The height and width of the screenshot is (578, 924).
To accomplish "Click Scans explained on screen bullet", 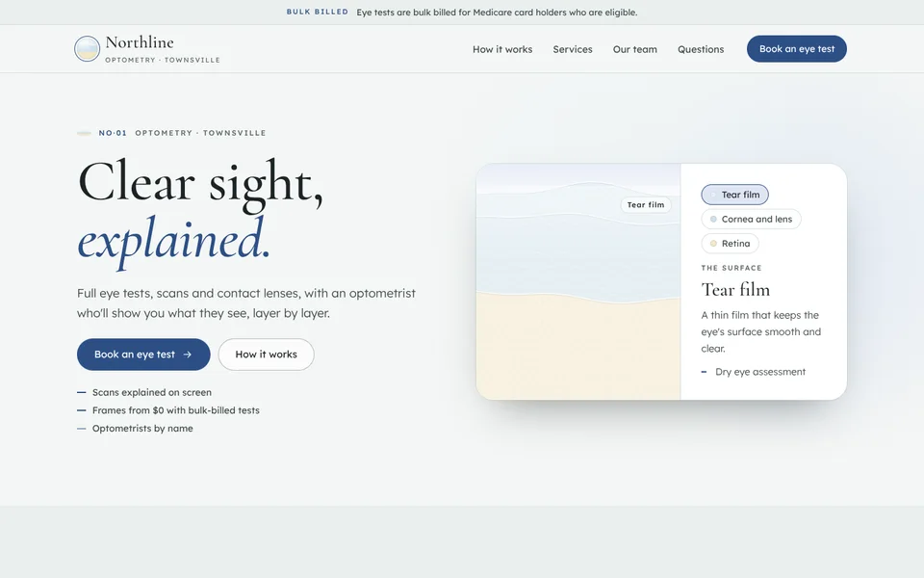I will pos(152,392).
